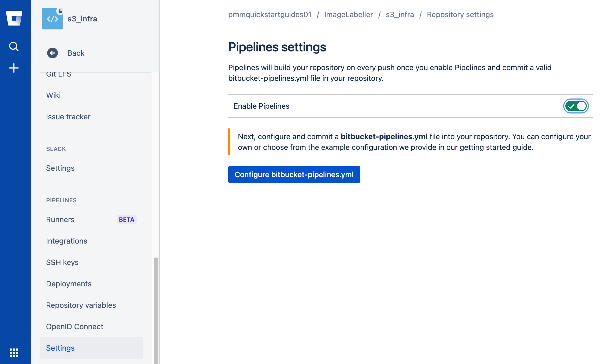Open the Deployments settings page

pos(69,284)
